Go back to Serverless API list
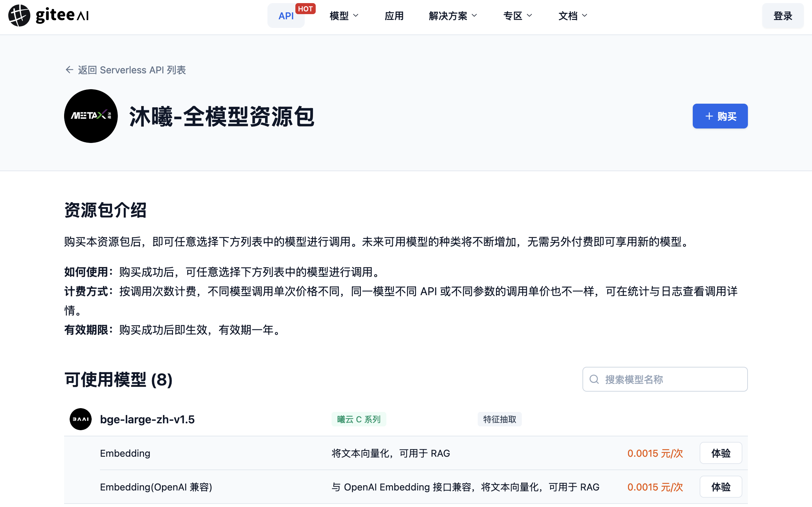The image size is (812, 507). tap(126, 70)
